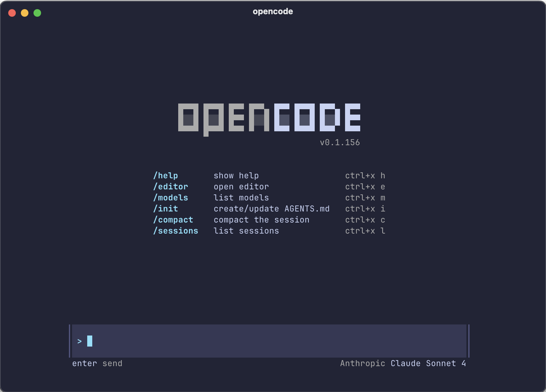The width and height of the screenshot is (546, 392).
Task: Click the 'open editor' description
Action: coord(241,187)
